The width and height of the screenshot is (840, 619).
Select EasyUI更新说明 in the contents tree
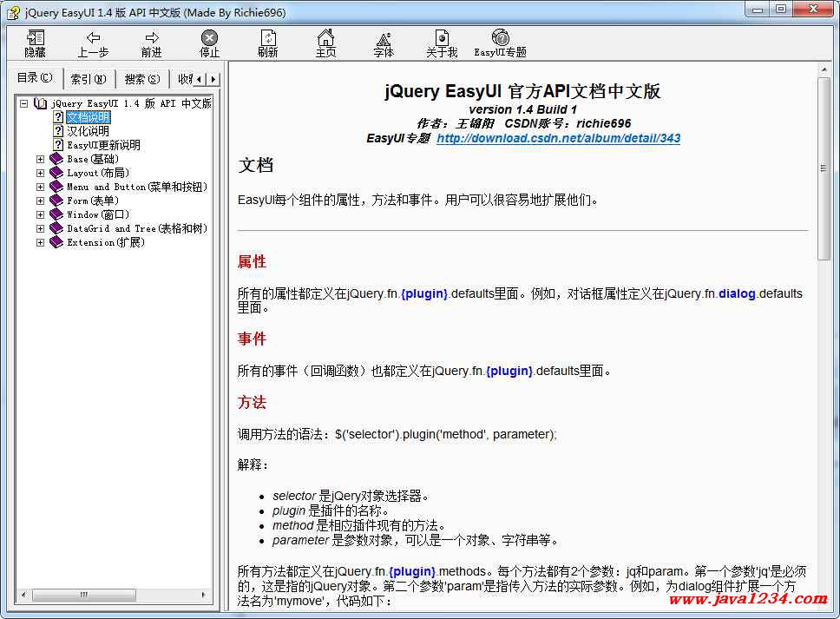(103, 145)
